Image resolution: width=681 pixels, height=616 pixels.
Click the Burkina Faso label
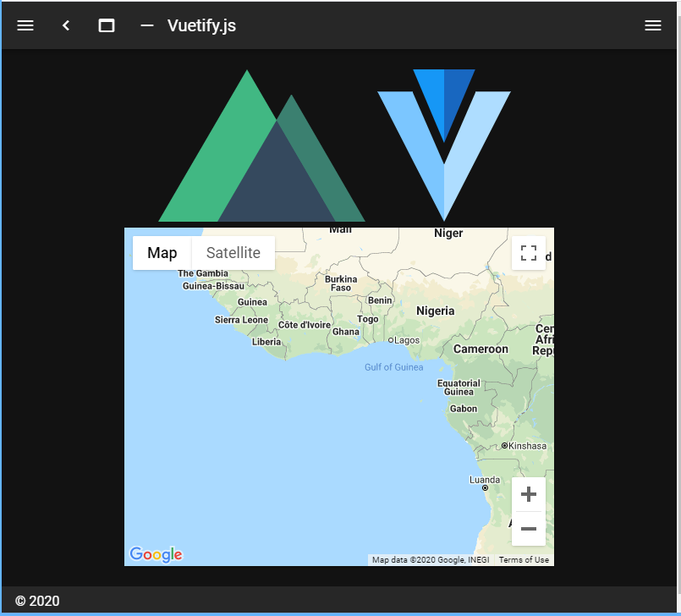pos(341,283)
